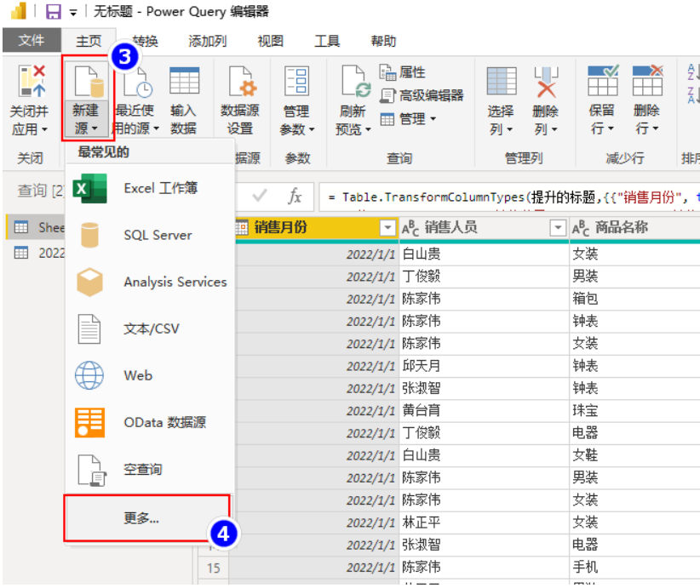Expand the 新建源 dropdown arrow
This screenshot has height=588, width=700.
[95, 129]
